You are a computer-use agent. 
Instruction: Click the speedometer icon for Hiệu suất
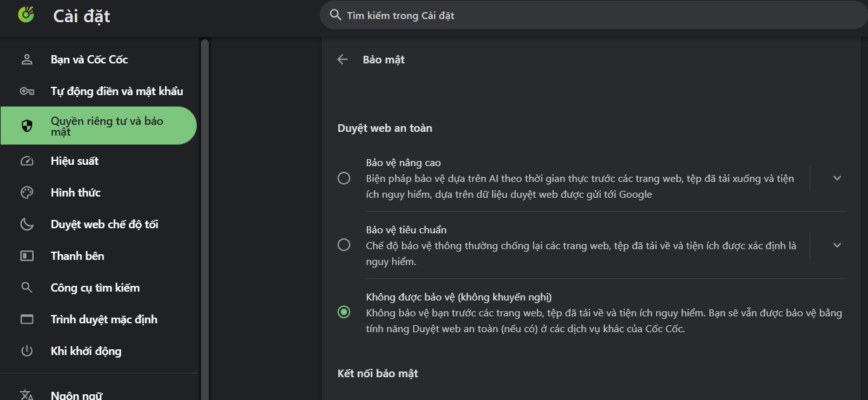[27, 161]
